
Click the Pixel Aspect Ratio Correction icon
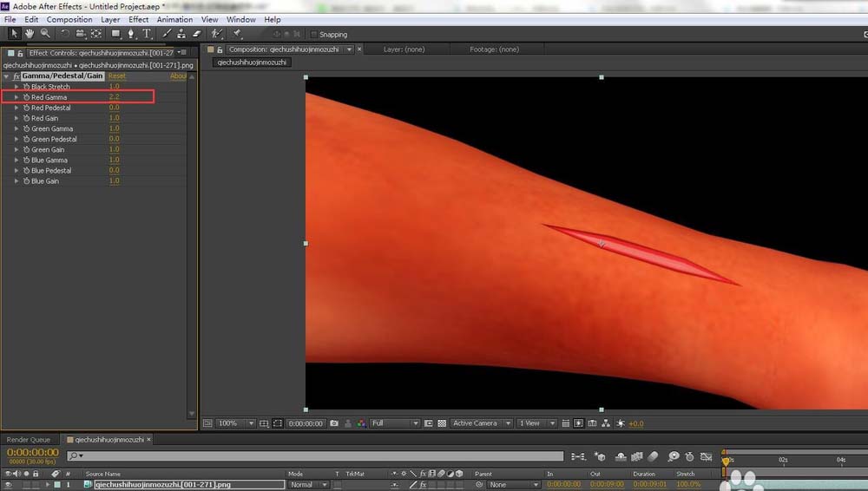click(x=565, y=423)
